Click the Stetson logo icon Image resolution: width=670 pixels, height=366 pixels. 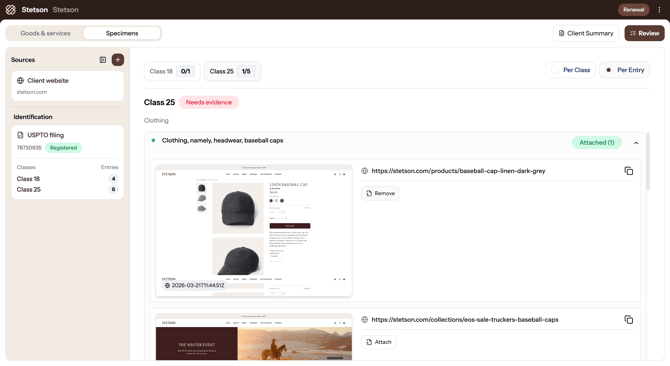[x=11, y=9]
